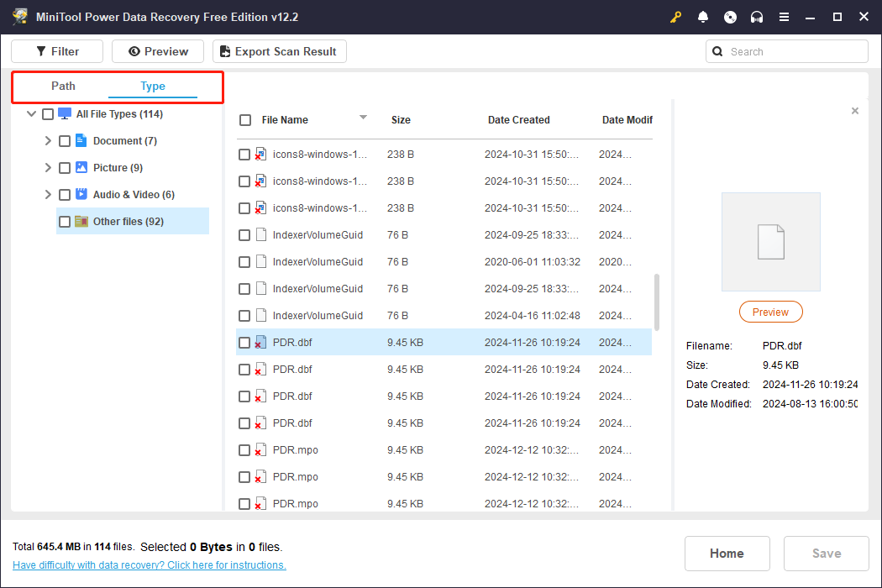The image size is (882, 588).
Task: Expand the Document category
Action: click(x=48, y=140)
